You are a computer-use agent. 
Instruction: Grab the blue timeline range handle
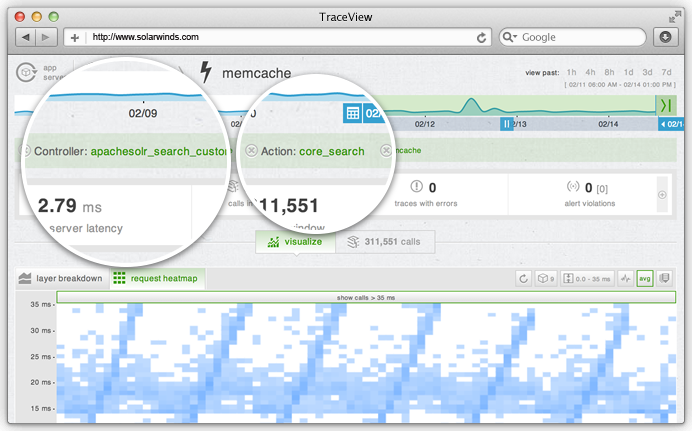pyautogui.click(x=506, y=124)
